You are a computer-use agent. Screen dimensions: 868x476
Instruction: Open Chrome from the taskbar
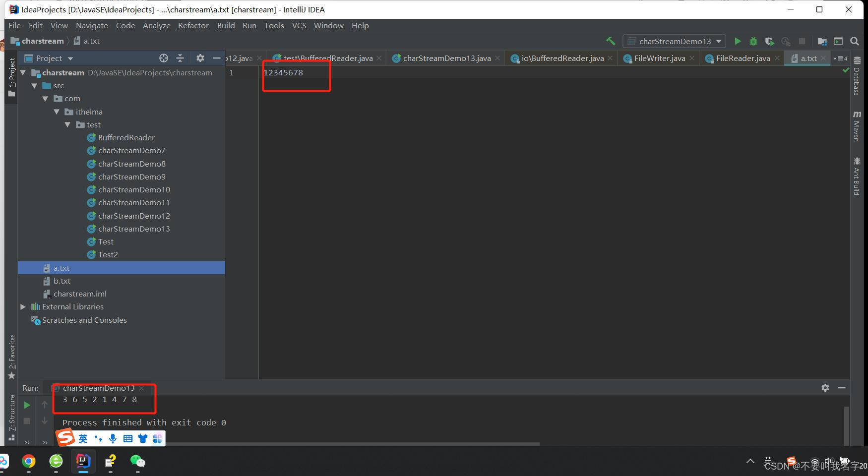pos(29,462)
